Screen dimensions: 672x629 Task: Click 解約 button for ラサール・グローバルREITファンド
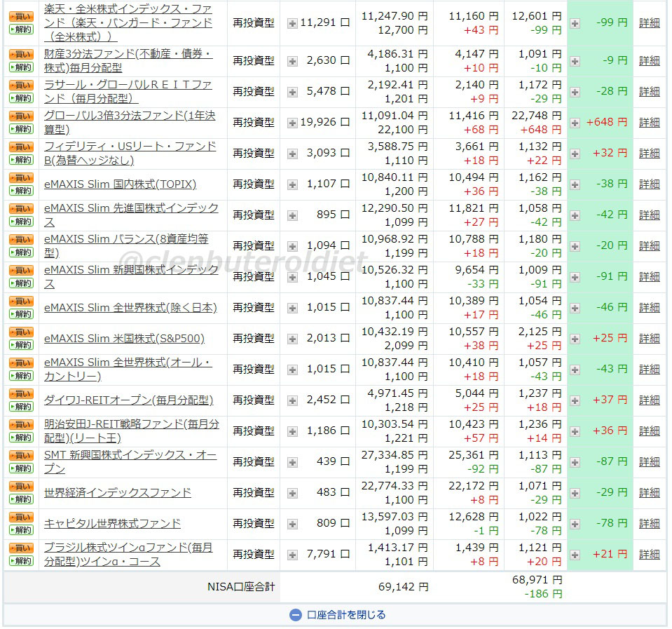pyautogui.click(x=22, y=97)
